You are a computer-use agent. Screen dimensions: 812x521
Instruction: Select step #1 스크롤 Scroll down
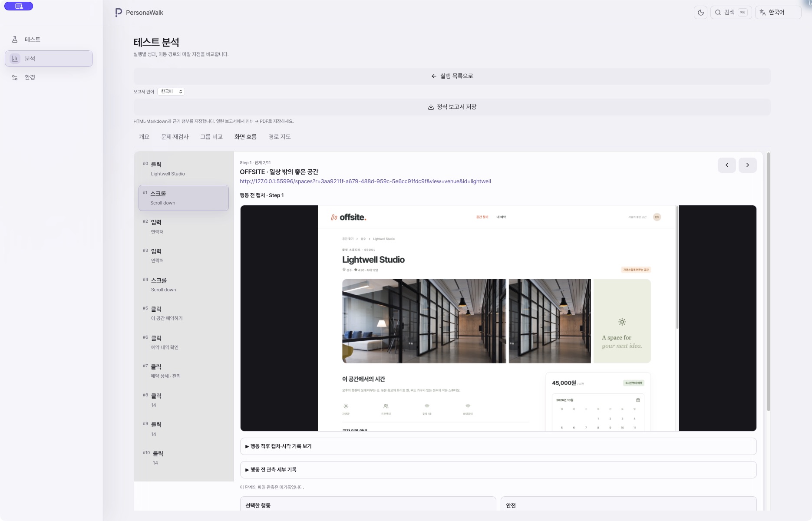click(x=184, y=198)
